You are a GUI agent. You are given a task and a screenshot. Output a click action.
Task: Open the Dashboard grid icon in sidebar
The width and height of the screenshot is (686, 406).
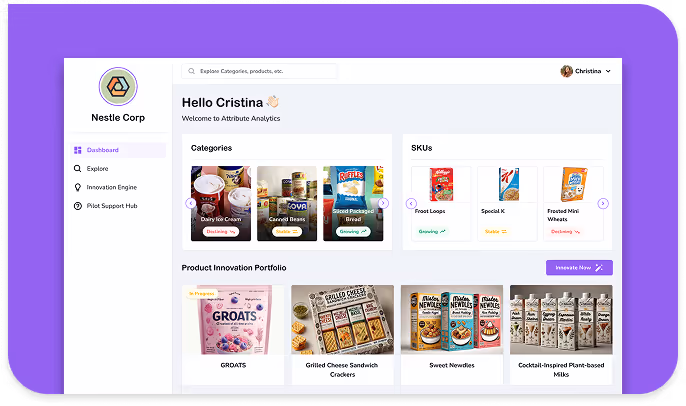(78, 150)
